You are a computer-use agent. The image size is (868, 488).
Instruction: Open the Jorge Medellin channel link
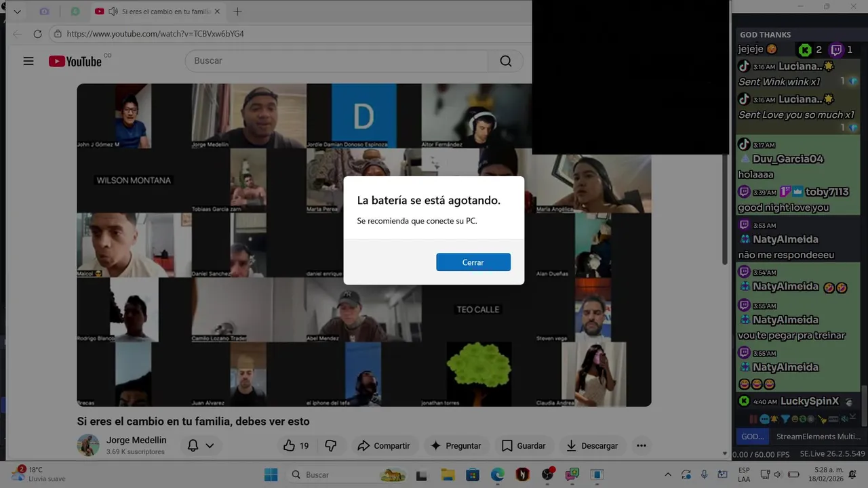tap(136, 440)
